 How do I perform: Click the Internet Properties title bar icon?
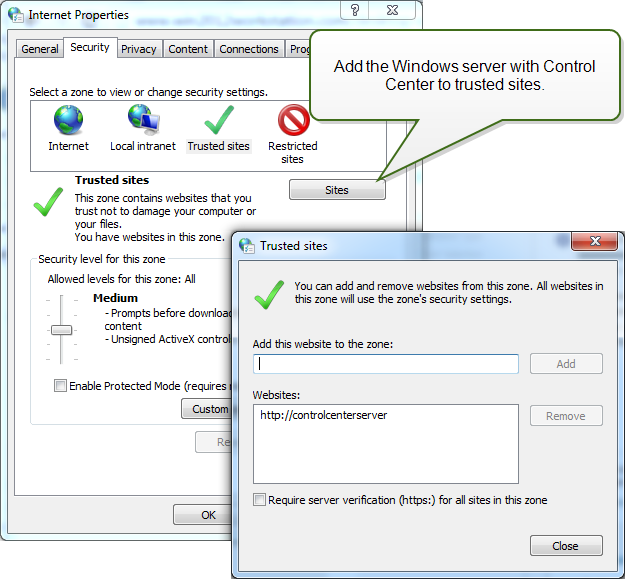(15, 15)
